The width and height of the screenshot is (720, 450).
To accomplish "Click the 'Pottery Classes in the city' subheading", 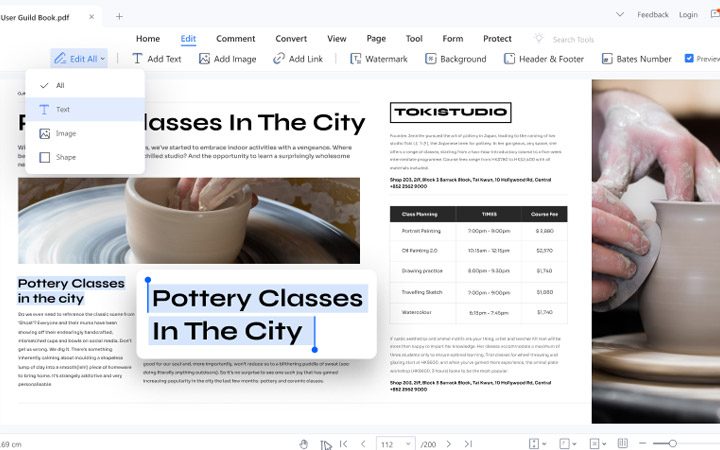I will tap(71, 291).
